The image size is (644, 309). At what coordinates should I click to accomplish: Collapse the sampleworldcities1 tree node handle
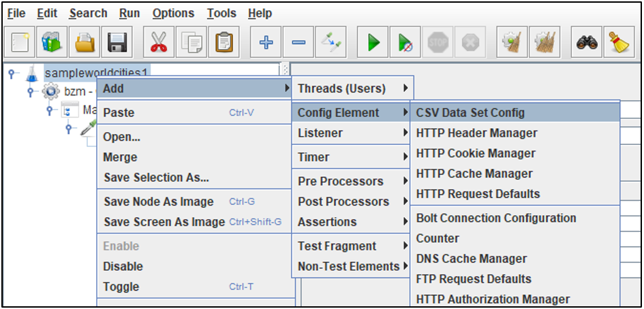(x=12, y=72)
